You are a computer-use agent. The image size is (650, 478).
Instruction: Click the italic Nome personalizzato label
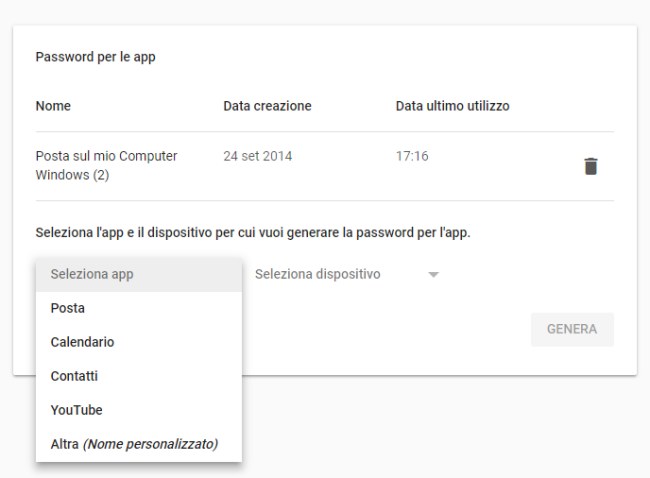point(150,444)
